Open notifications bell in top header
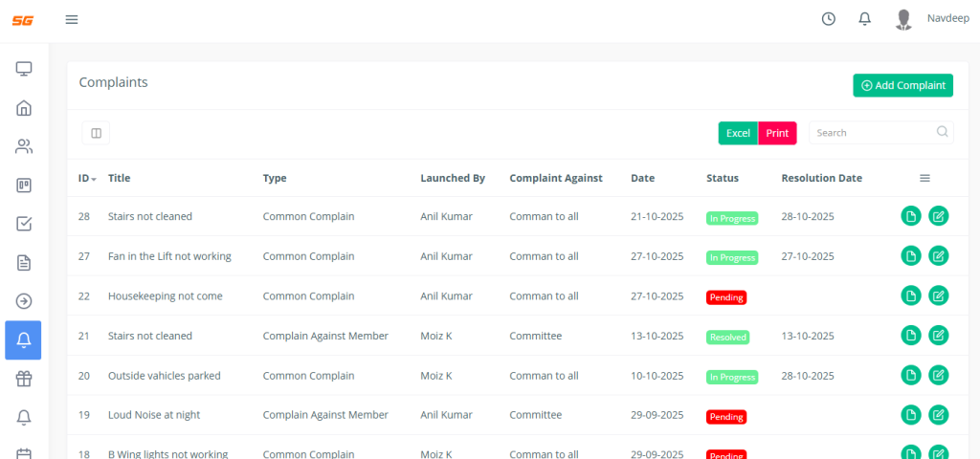This screenshot has height=459, width=980. point(864,19)
